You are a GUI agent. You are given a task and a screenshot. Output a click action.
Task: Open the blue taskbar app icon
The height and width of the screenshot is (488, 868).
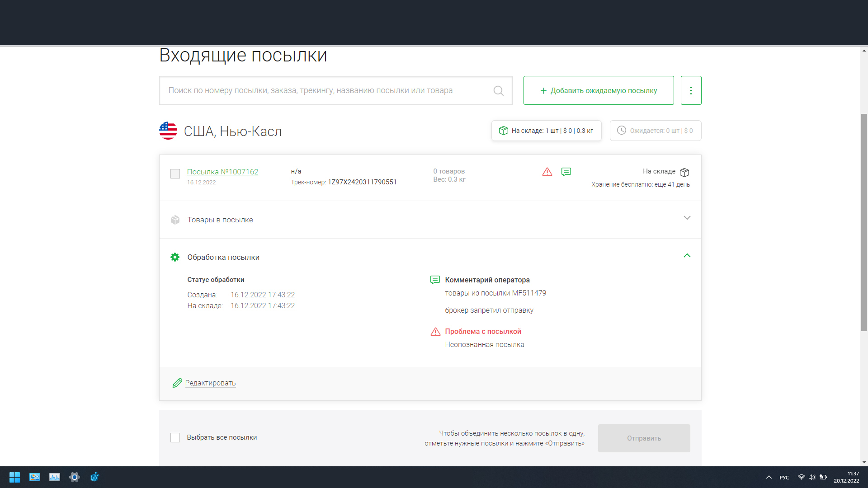94,477
